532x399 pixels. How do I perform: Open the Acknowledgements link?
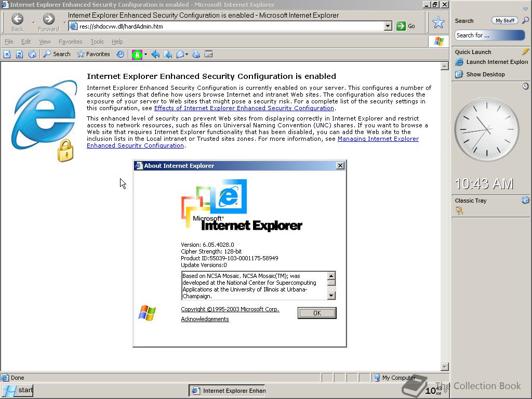click(x=205, y=319)
